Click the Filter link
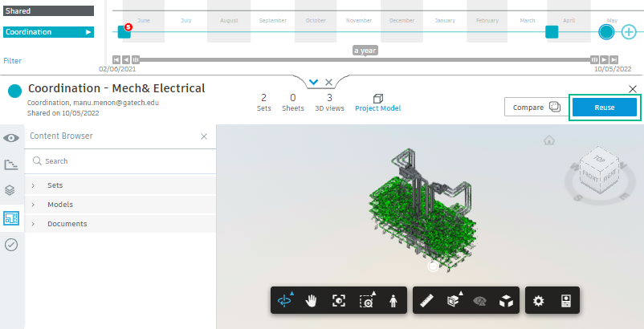Screen dimensions: 644x329 (x=12, y=61)
